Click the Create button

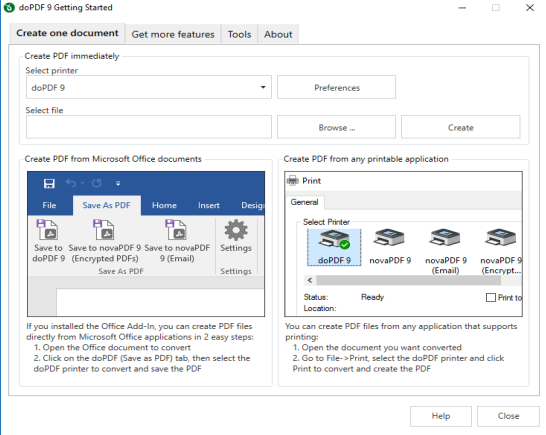click(460, 127)
